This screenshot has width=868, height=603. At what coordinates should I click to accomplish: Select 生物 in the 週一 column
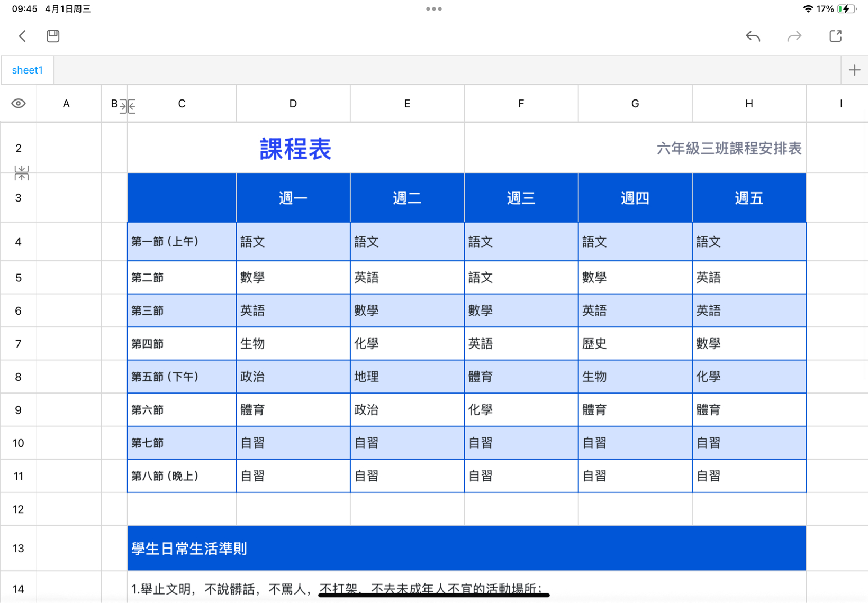point(293,344)
